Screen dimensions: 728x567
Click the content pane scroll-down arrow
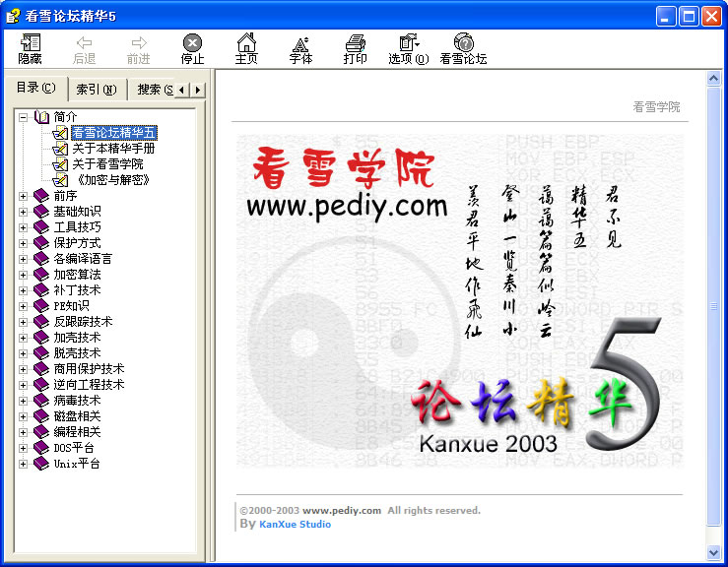(713, 552)
